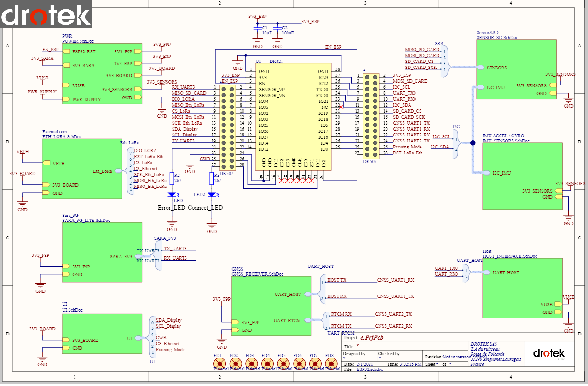The image size is (588, 386).
Task: Click the blue I2C bus junction dot
Action: [x=473, y=143]
